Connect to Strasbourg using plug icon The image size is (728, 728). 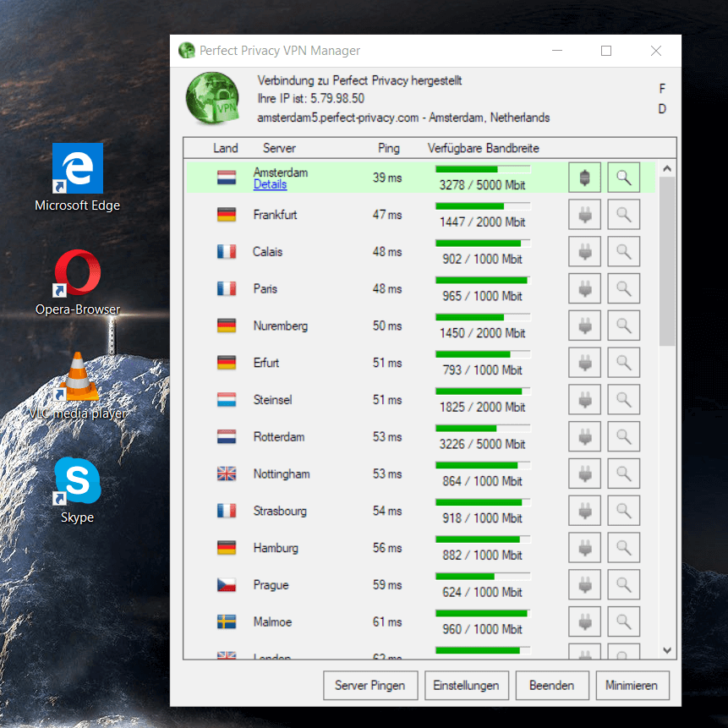[584, 511]
